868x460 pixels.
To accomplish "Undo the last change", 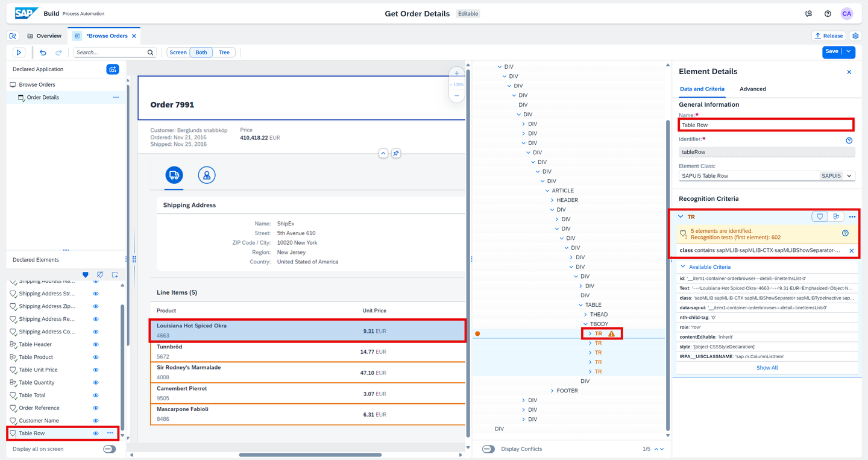I will point(43,52).
